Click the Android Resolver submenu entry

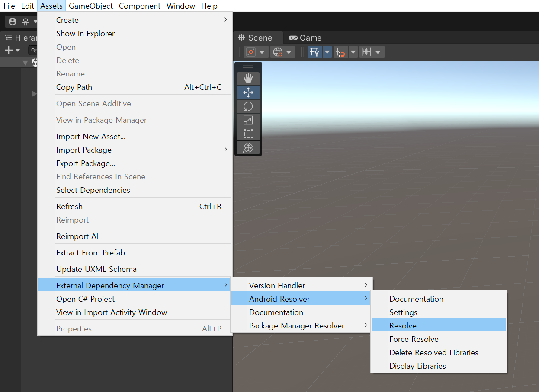[x=302, y=299]
